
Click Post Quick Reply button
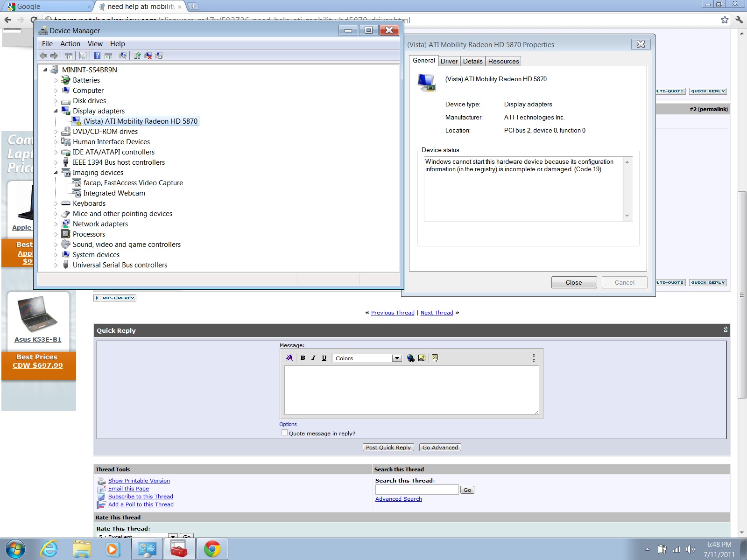tap(388, 447)
